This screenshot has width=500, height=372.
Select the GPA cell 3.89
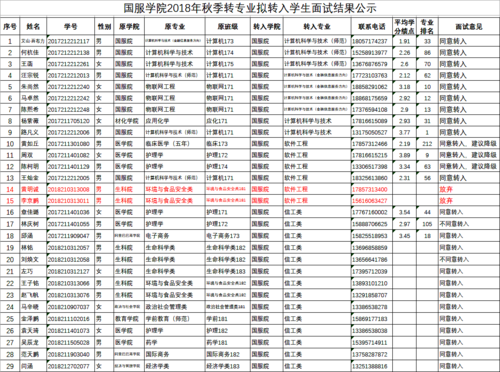pyautogui.click(x=404, y=155)
